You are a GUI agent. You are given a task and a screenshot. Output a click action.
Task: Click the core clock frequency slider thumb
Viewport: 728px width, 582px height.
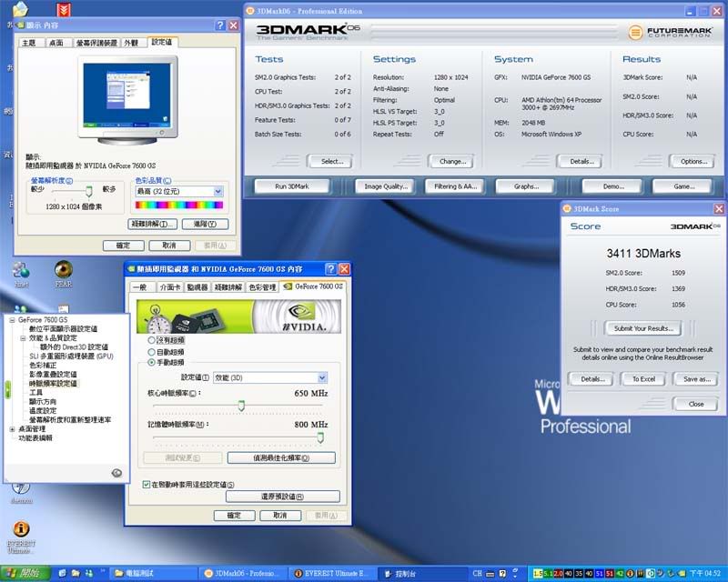point(241,406)
